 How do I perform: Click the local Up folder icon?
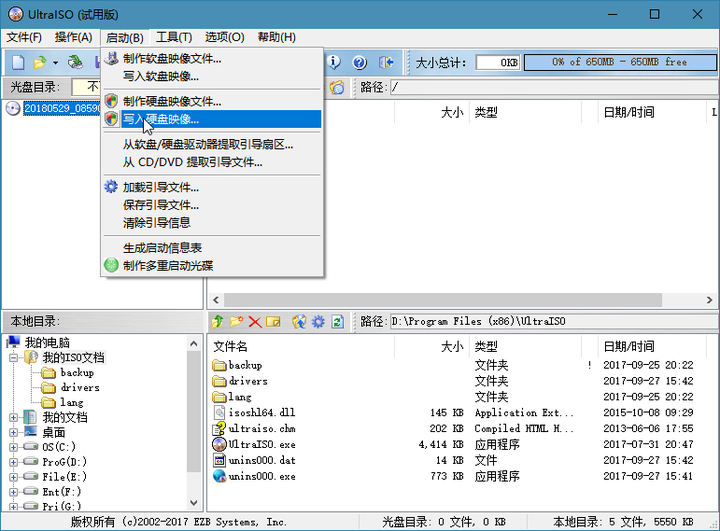point(218,322)
